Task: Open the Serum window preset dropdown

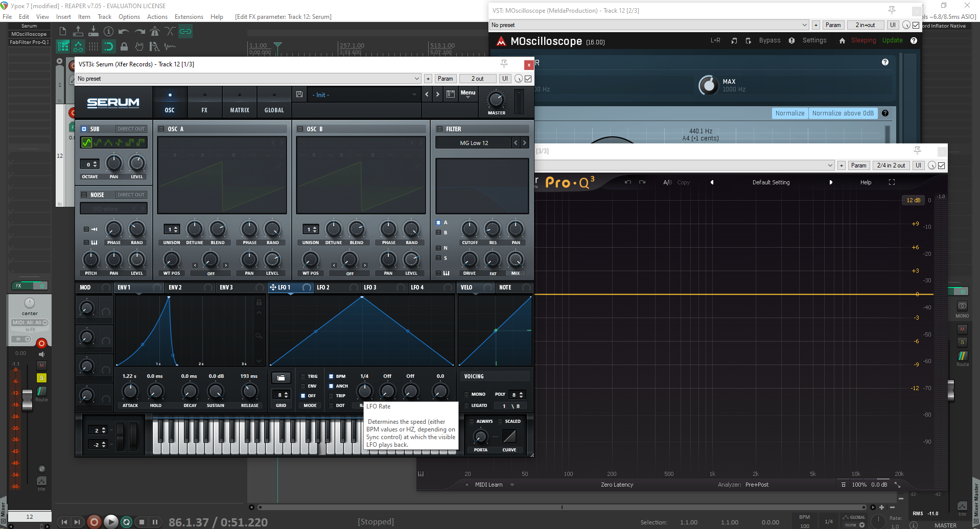Action: coord(248,79)
